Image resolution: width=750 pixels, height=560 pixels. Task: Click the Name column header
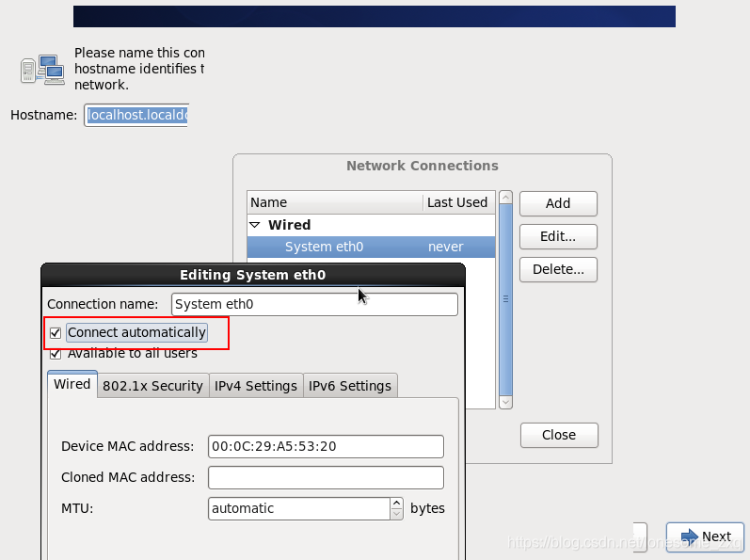(x=335, y=202)
